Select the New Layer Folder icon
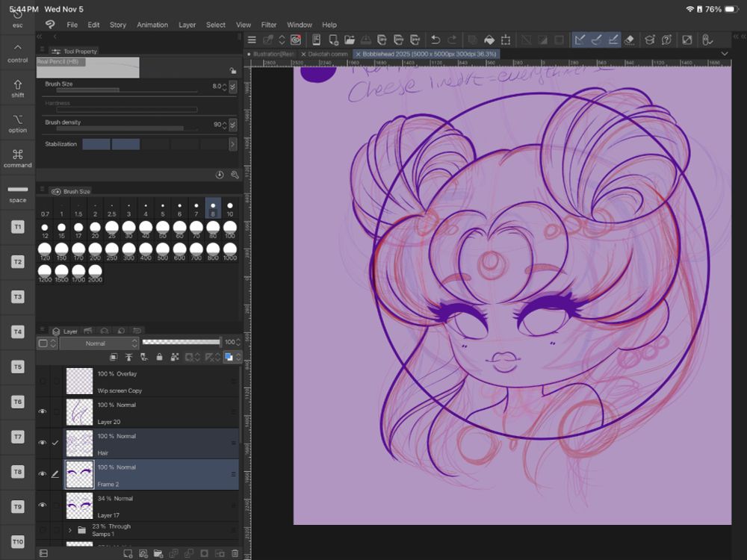This screenshot has width=747, height=560. pos(158,554)
